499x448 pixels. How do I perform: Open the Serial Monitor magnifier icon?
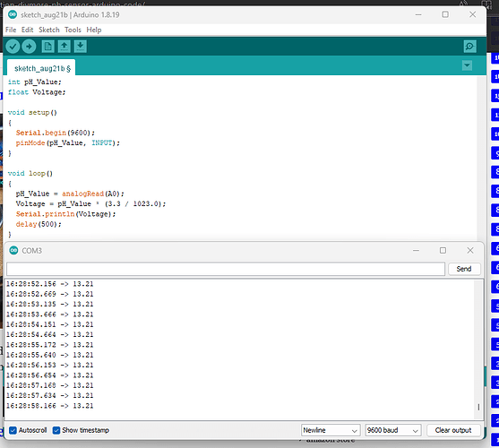click(x=469, y=47)
